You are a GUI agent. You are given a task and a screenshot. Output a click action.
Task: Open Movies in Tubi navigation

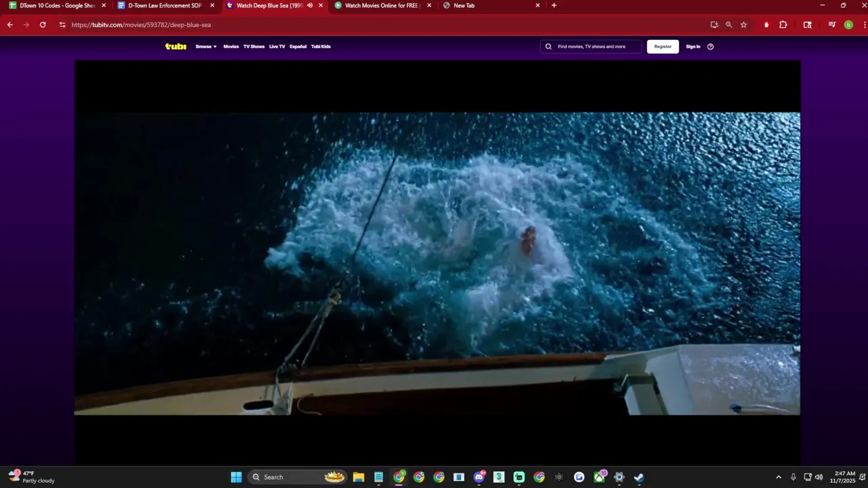point(231,47)
